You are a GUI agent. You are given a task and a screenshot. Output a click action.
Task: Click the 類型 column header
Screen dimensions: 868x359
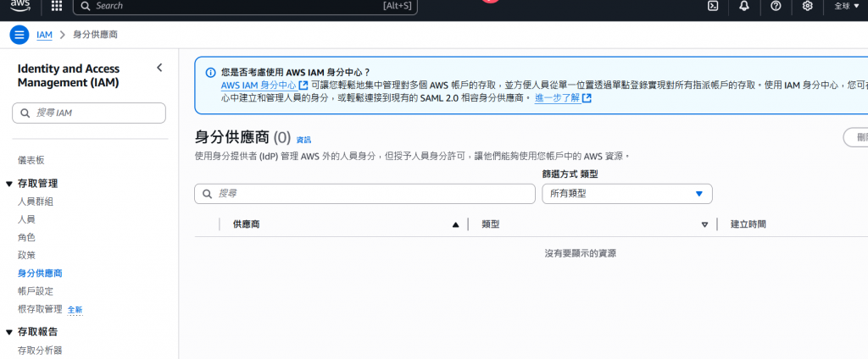(491, 224)
